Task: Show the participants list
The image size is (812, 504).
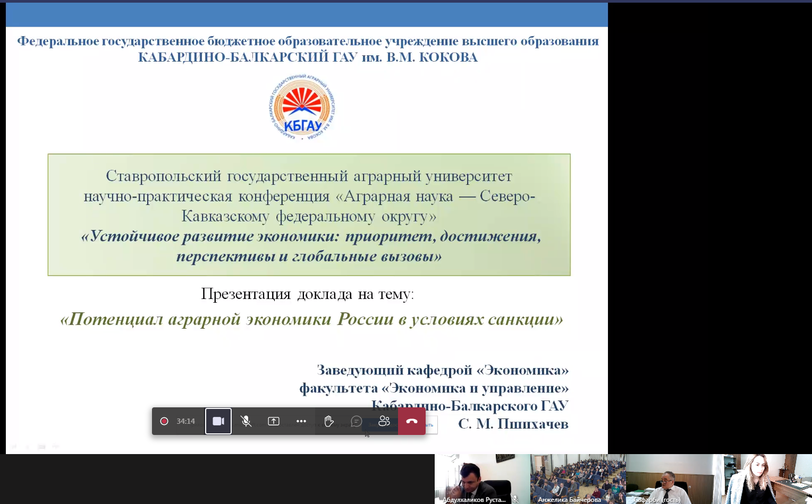Action: 384,421
